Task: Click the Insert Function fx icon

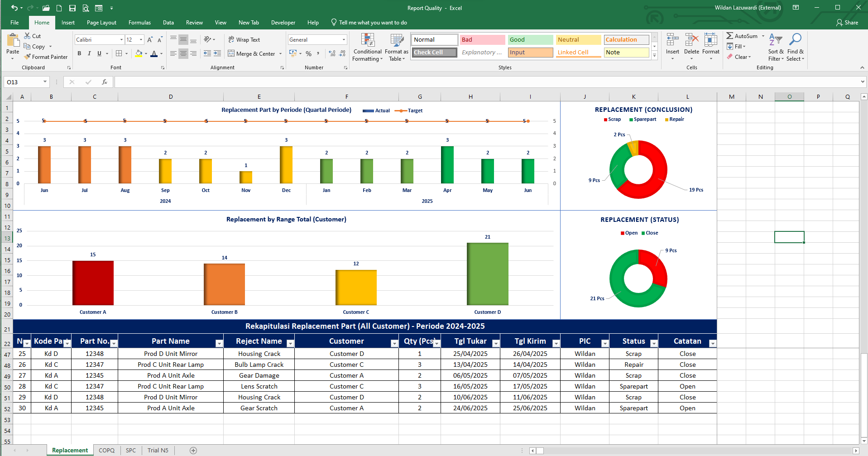Action: (105, 82)
